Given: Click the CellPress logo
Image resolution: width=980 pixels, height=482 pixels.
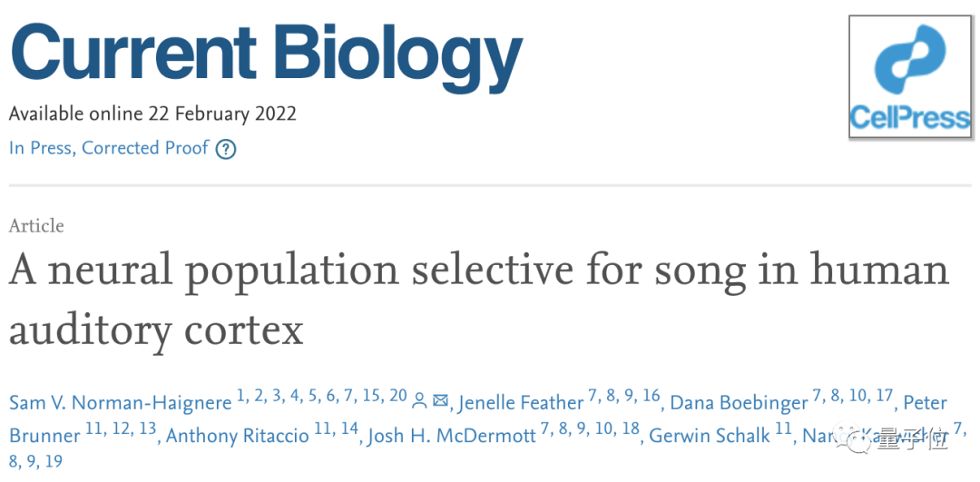Looking at the screenshot, I should coord(909,78).
